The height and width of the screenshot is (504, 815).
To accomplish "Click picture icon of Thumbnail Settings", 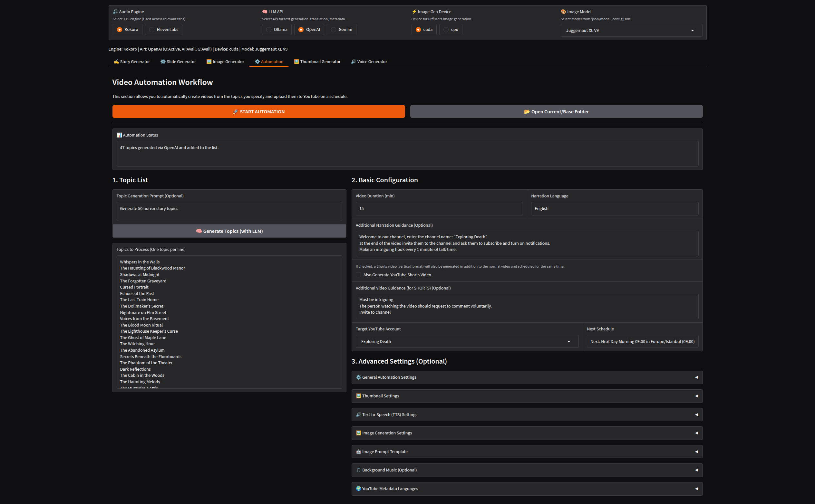I will (x=358, y=396).
